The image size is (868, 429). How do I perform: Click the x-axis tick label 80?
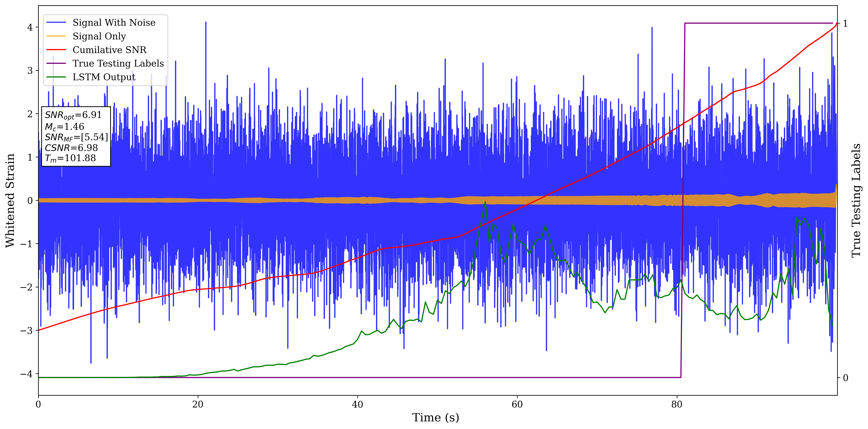pyautogui.click(x=677, y=404)
